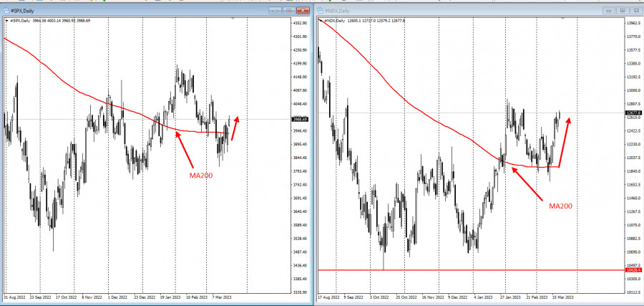The width and height of the screenshot is (644, 306).
Task: Restore the #NDX,Daily chart window
Action: pos(623,10)
